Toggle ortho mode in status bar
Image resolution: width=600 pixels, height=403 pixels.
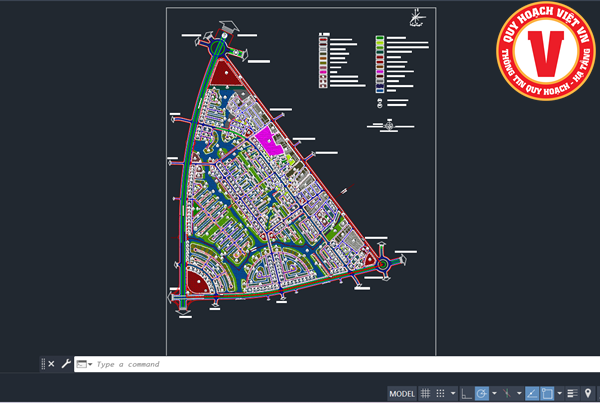tap(466, 393)
